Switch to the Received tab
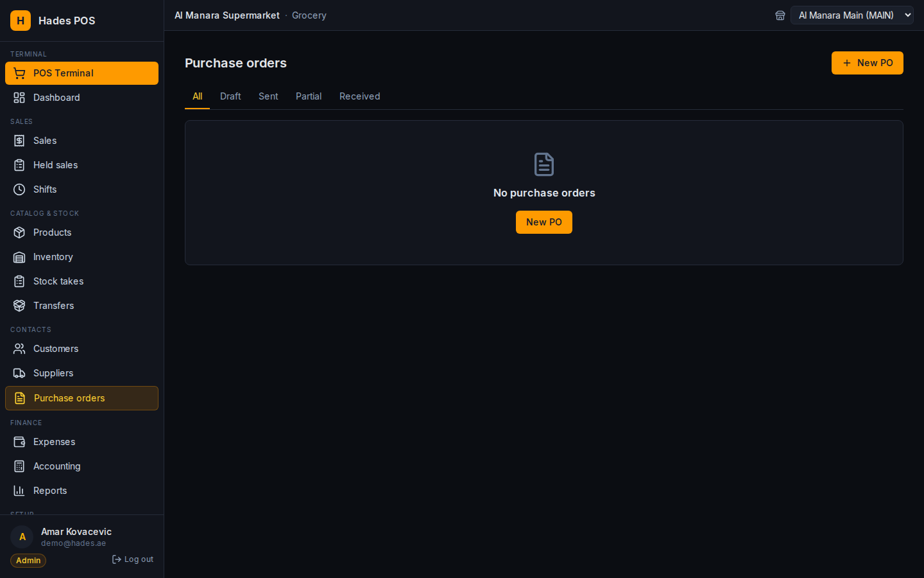Image resolution: width=924 pixels, height=578 pixels. [359, 96]
